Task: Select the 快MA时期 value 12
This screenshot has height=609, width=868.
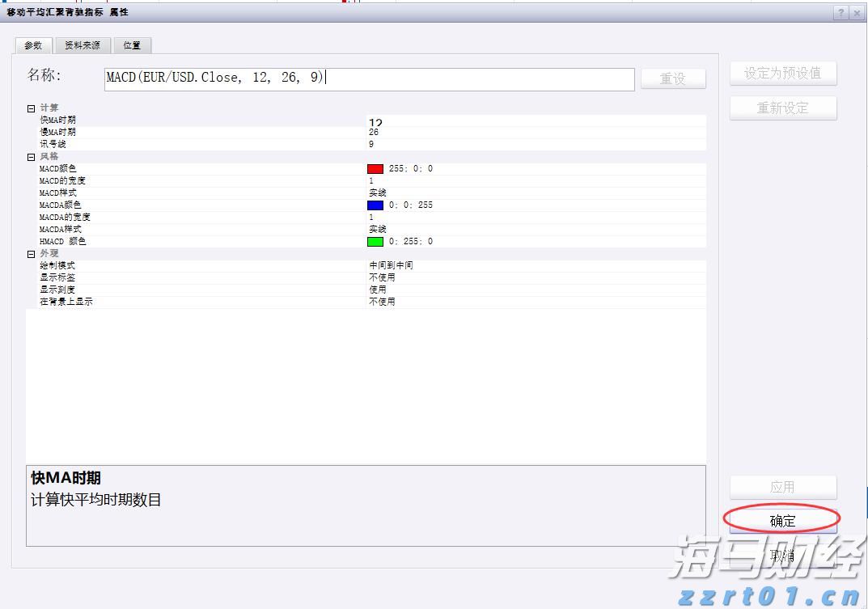Action: (x=375, y=122)
